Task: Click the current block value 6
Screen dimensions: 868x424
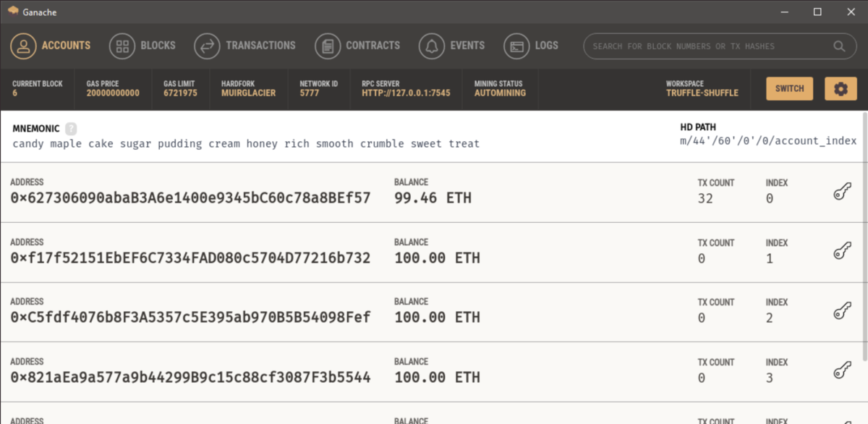Action: tap(14, 93)
